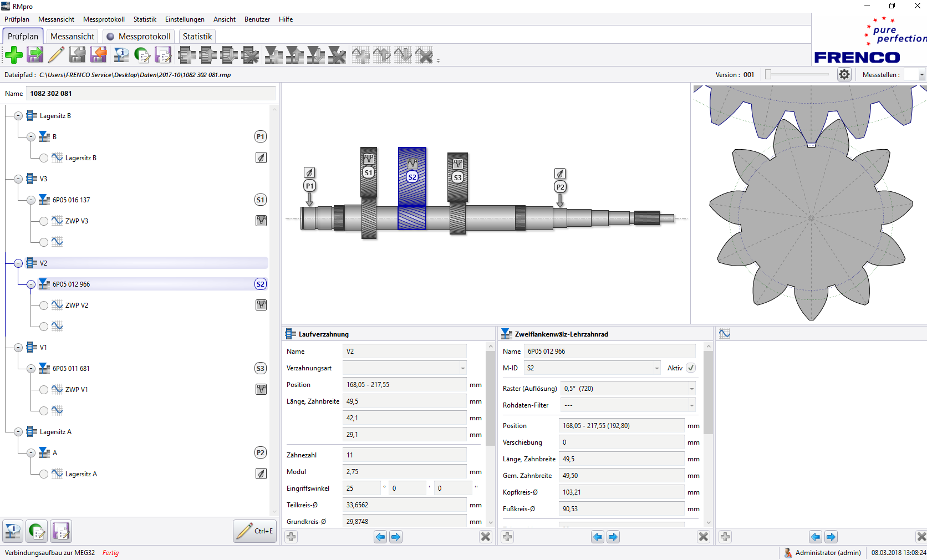The width and height of the screenshot is (927, 560).
Task: Select tree item 6P05 011 681
Action: (x=71, y=369)
